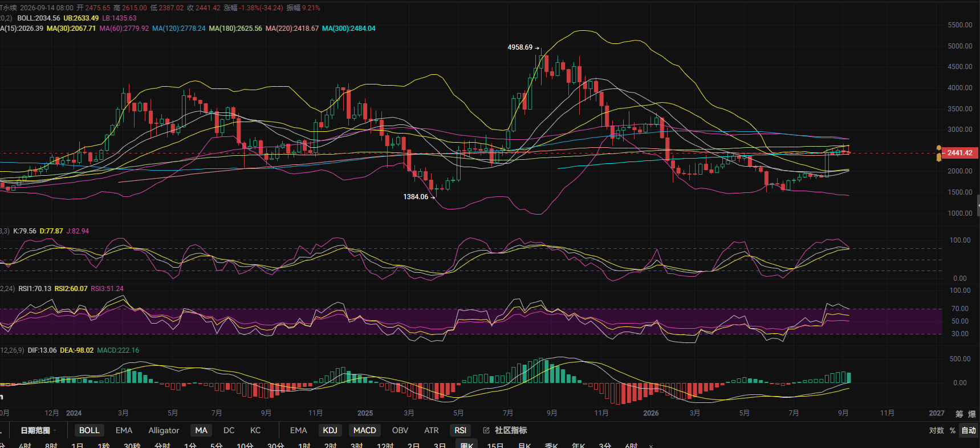980x448 pixels.
Task: Switch to the 季K quarterly timeframe
Action: coord(551,445)
